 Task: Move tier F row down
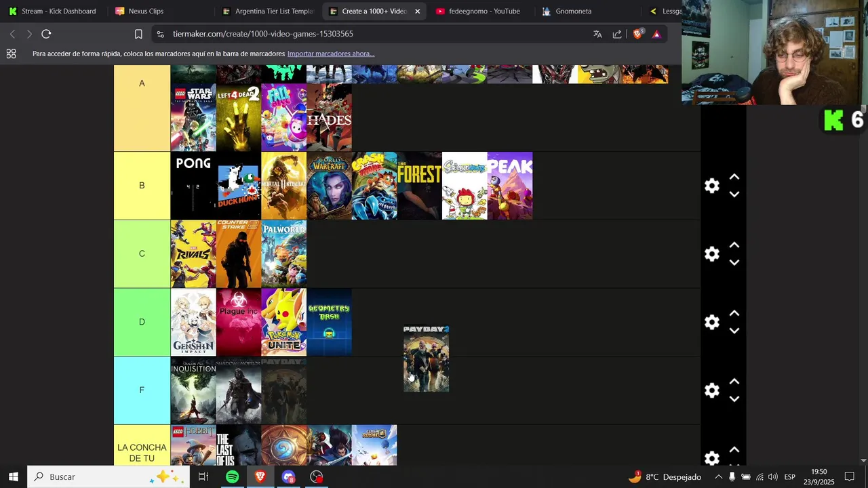coord(734,399)
